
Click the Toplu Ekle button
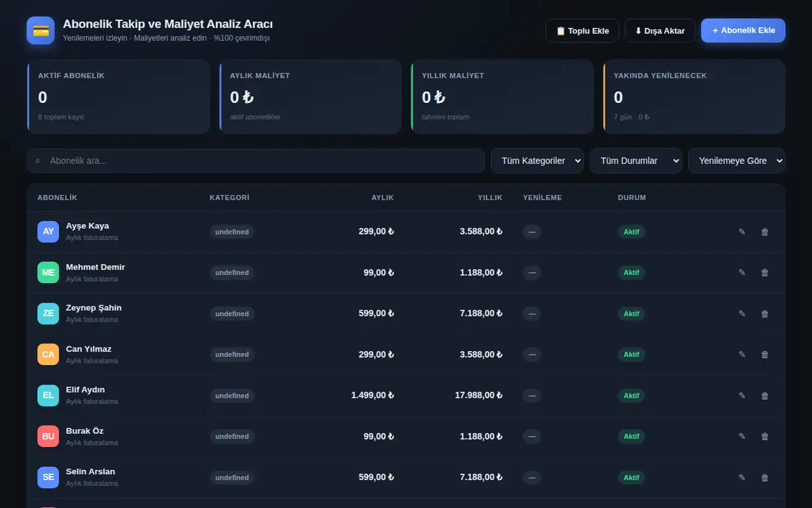[582, 30]
